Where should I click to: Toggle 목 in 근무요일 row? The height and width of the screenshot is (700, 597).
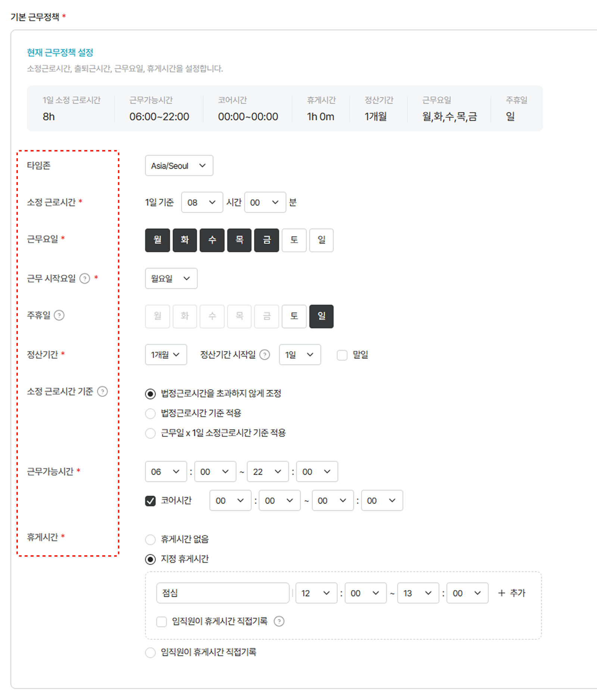(x=239, y=240)
